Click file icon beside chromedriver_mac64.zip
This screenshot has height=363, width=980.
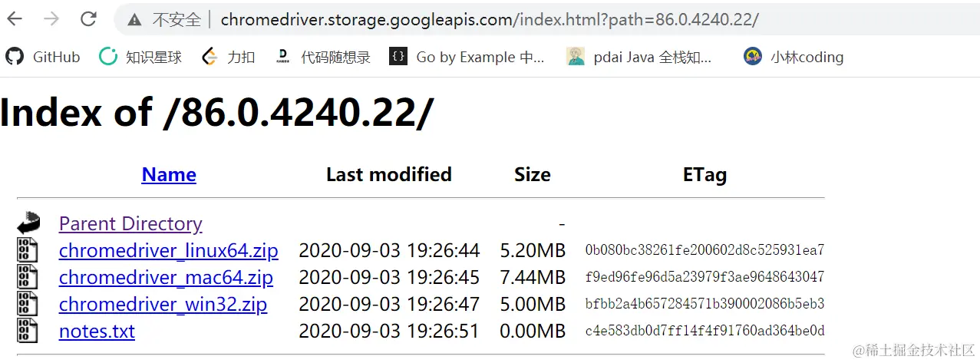coord(28,277)
